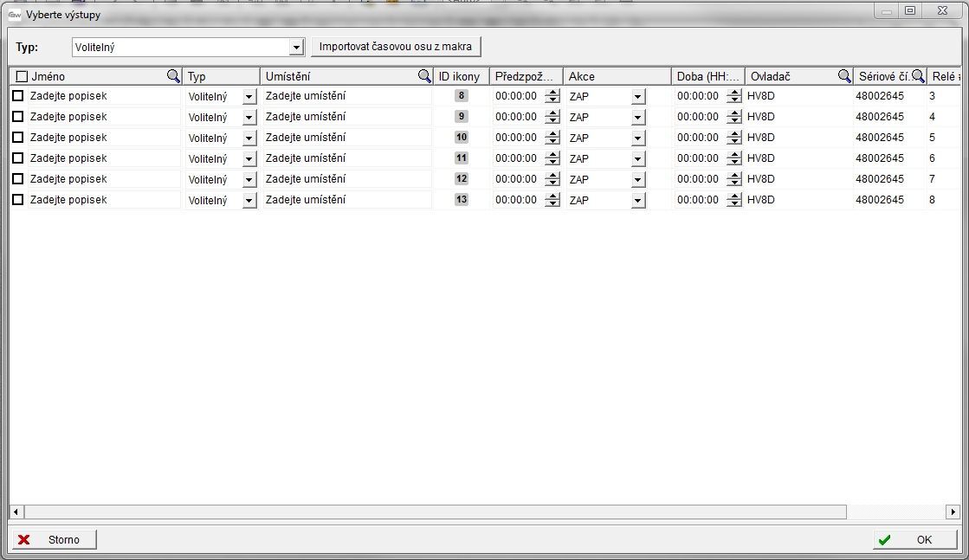The height and width of the screenshot is (560, 969).
Task: Open the Typ dropdown in the third row
Action: click(x=249, y=138)
